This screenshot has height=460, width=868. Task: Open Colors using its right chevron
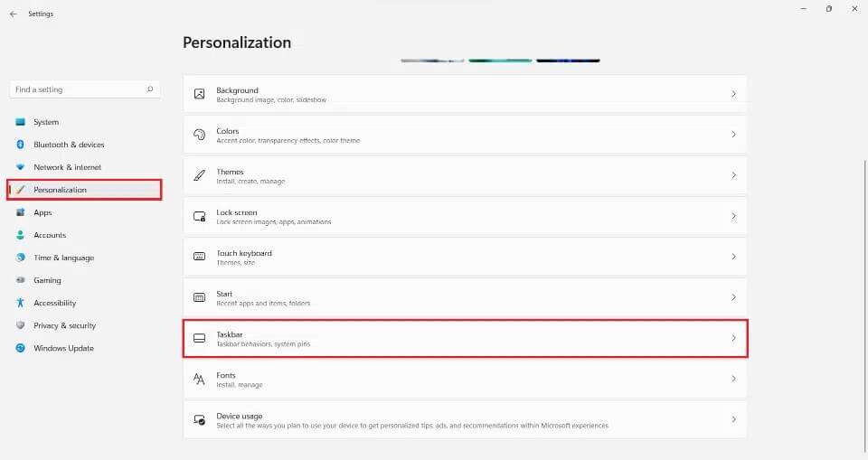click(x=733, y=135)
